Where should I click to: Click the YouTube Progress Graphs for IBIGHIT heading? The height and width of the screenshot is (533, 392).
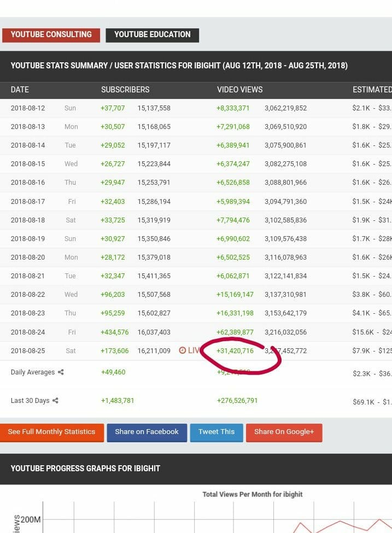(85, 468)
